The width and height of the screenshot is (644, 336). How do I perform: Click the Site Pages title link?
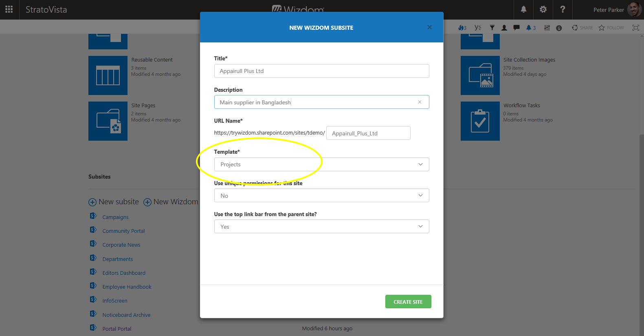coord(143,105)
